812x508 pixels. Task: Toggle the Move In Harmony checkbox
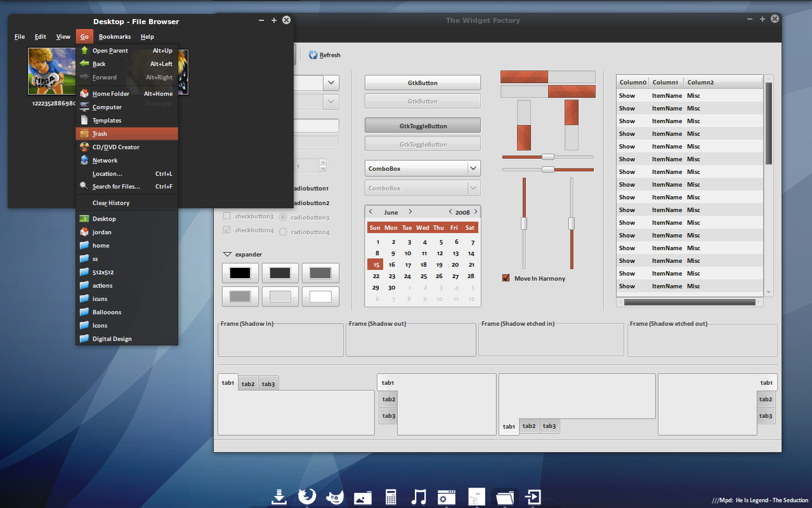point(506,278)
